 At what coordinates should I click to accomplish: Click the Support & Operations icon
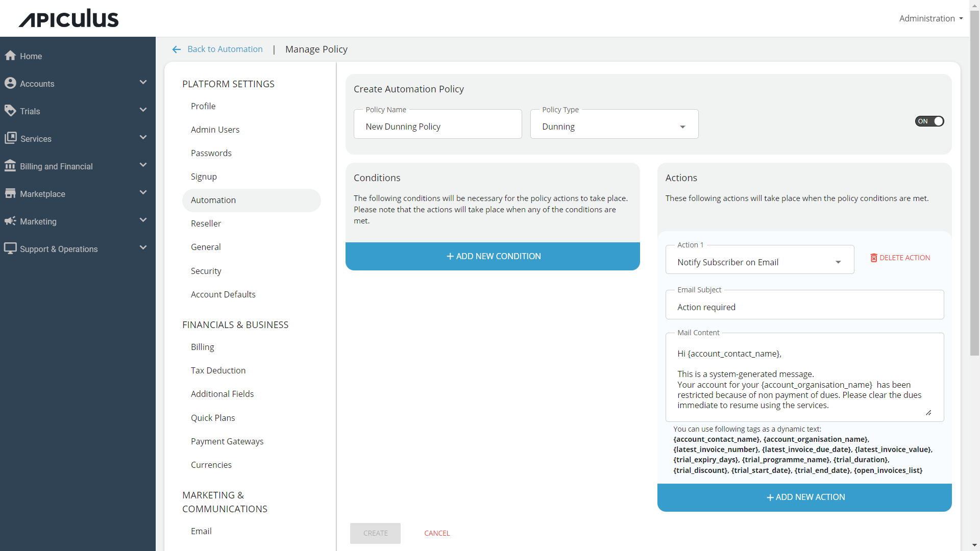tap(10, 248)
